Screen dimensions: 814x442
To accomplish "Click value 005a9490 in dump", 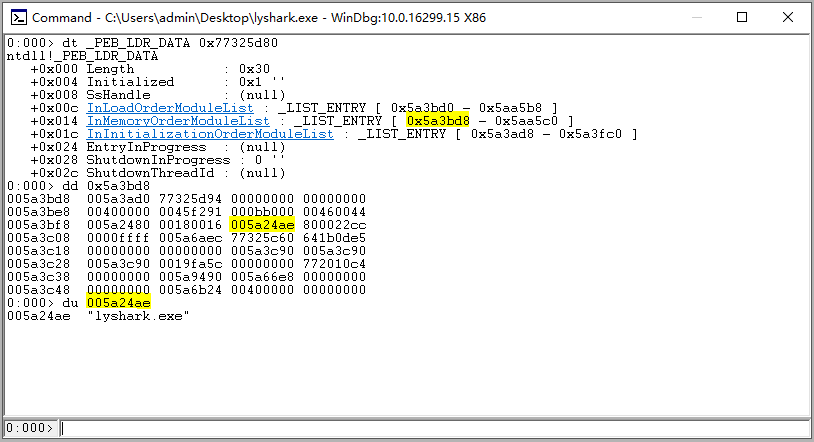I will tap(190, 277).
